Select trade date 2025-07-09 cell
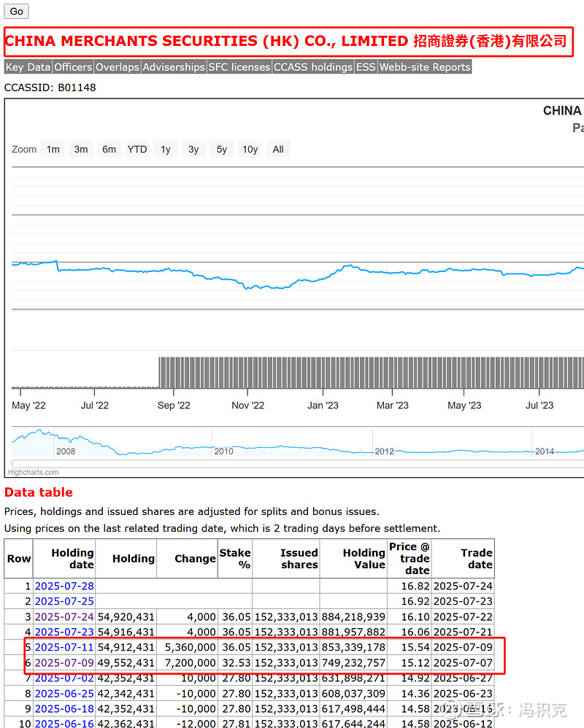Image resolution: width=584 pixels, height=728 pixels. click(464, 647)
